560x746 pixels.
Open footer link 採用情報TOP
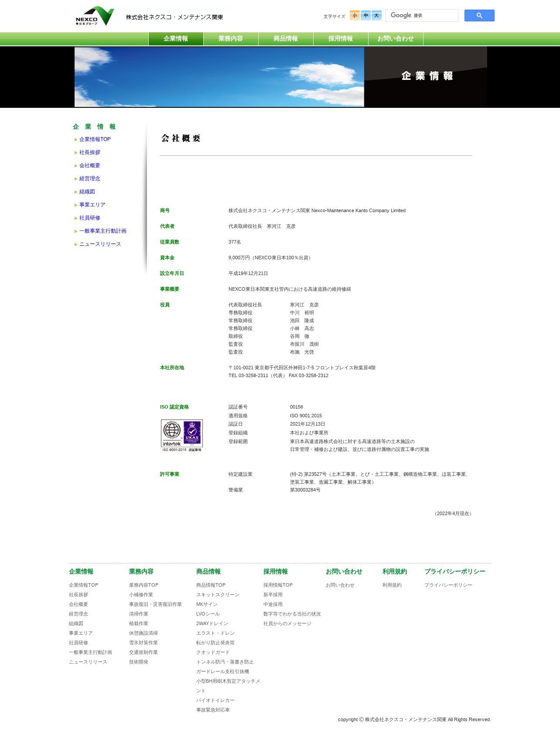pyautogui.click(x=278, y=585)
